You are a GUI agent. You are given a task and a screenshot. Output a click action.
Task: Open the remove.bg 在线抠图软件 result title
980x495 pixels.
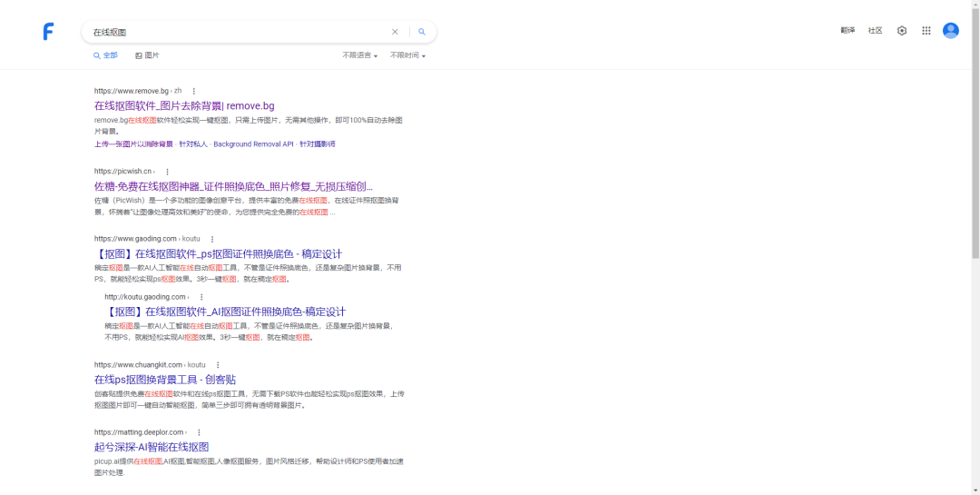coord(184,105)
